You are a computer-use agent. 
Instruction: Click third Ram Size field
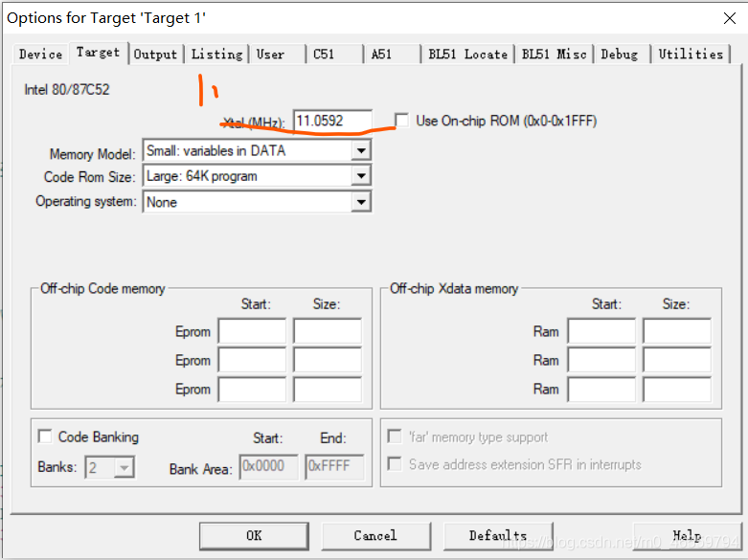[x=677, y=390]
